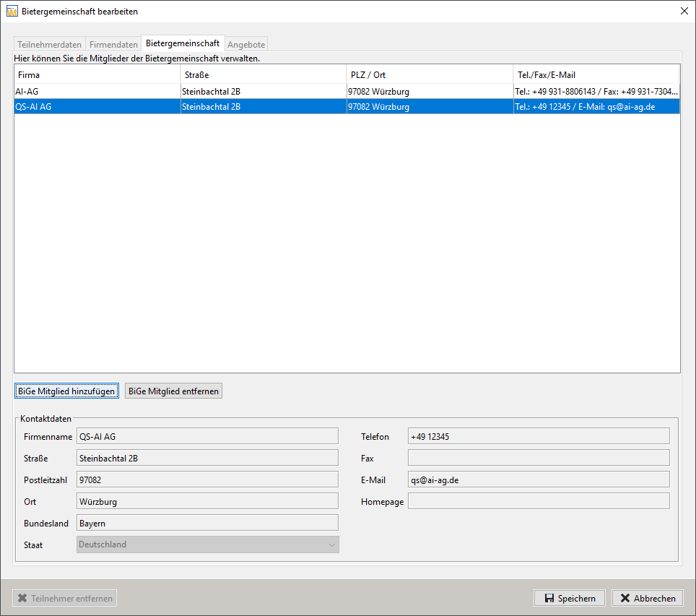Save changes with the Speichern button
This screenshot has width=696, height=616.
[x=570, y=598]
